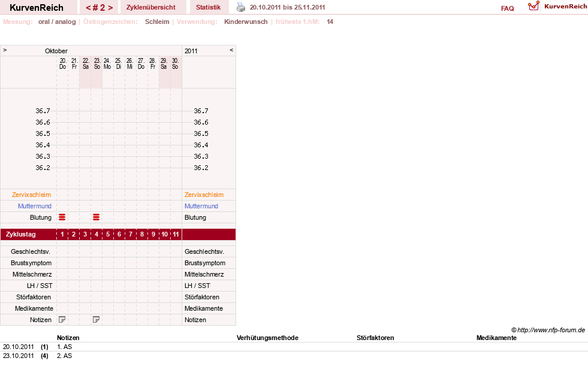Click the bleeding marker on cycle day 1
This screenshot has width=588, height=373.
coord(62,217)
